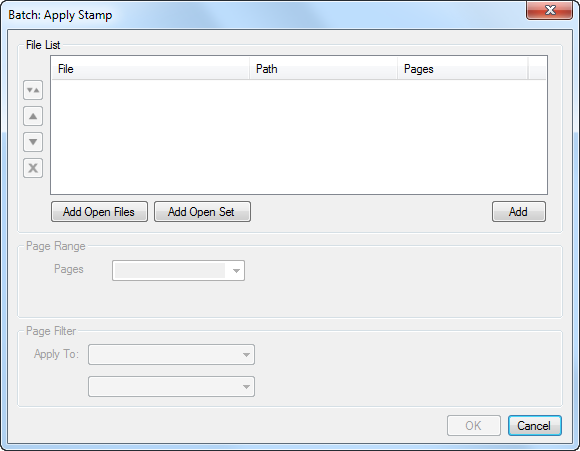This screenshot has width=580, height=451.
Task: Click the Add Open Files button
Action: coord(99,212)
